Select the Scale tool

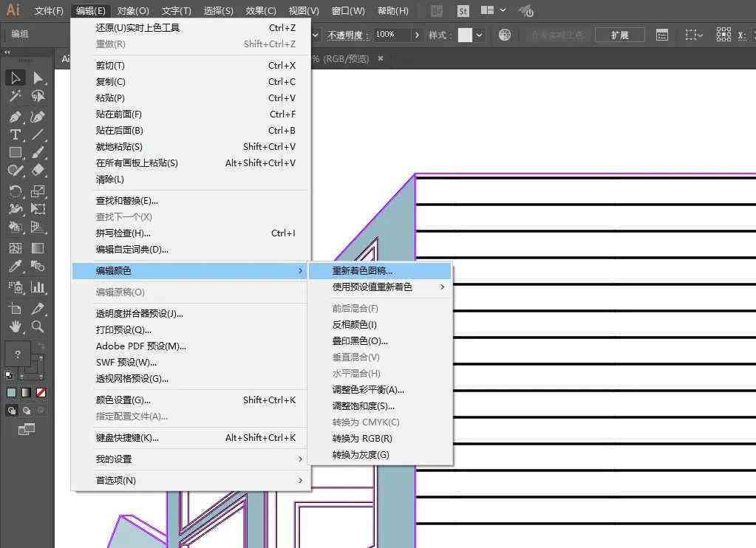pyautogui.click(x=38, y=191)
